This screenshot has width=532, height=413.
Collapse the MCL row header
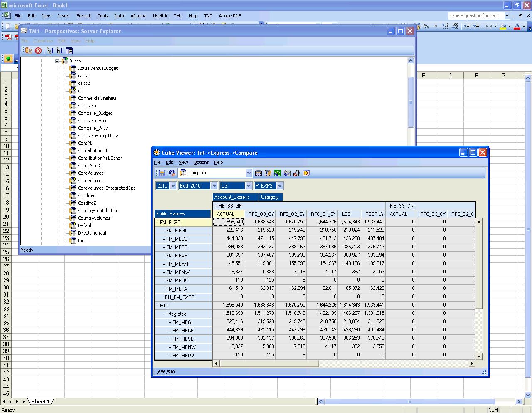[158, 306]
